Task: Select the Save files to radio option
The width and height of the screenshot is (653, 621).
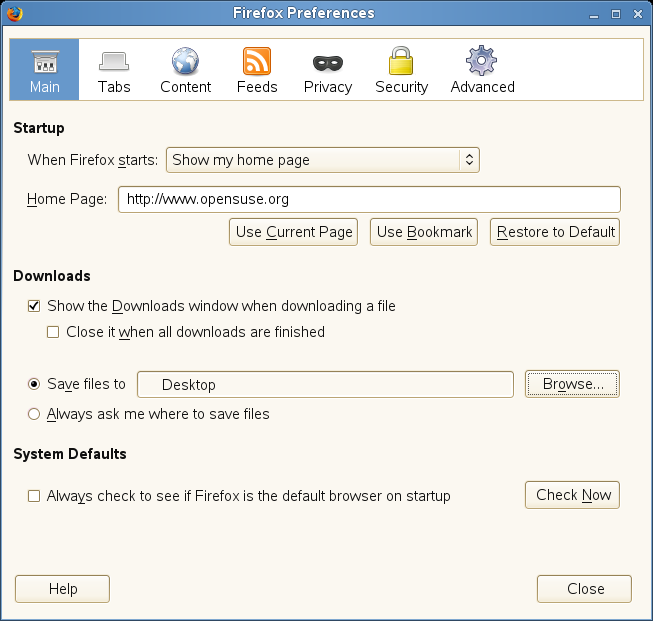Action: click(34, 384)
